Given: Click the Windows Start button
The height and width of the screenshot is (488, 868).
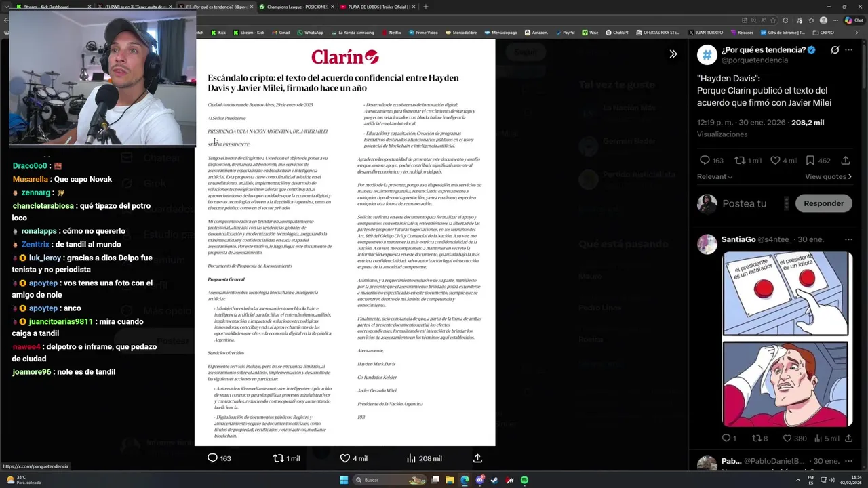Looking at the screenshot, I should (344, 480).
